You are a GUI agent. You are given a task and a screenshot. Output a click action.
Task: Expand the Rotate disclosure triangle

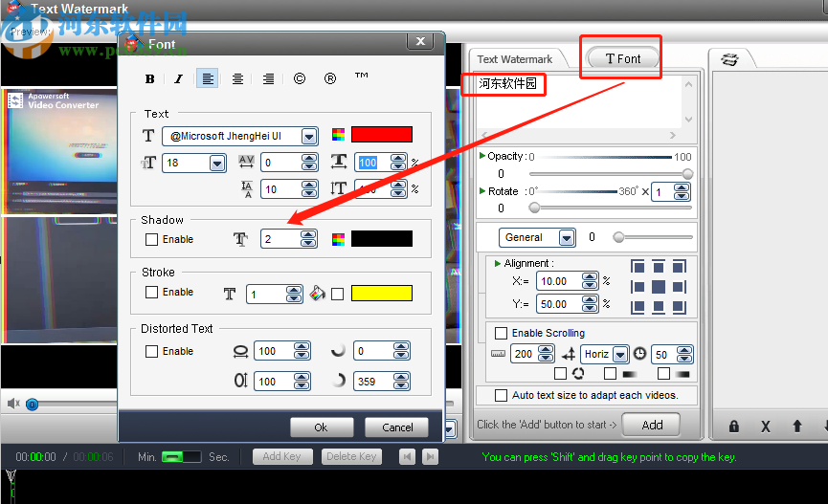tap(482, 191)
